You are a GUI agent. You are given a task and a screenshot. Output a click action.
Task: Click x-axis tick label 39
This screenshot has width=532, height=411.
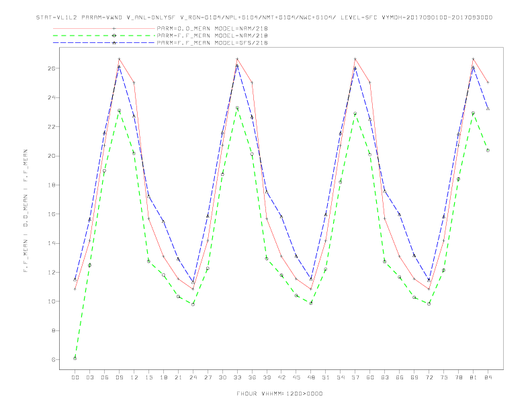coord(267,377)
